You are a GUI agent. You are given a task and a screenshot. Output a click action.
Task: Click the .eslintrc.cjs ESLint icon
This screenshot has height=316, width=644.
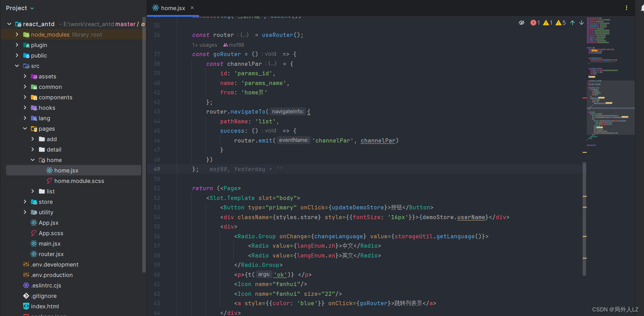pos(26,285)
